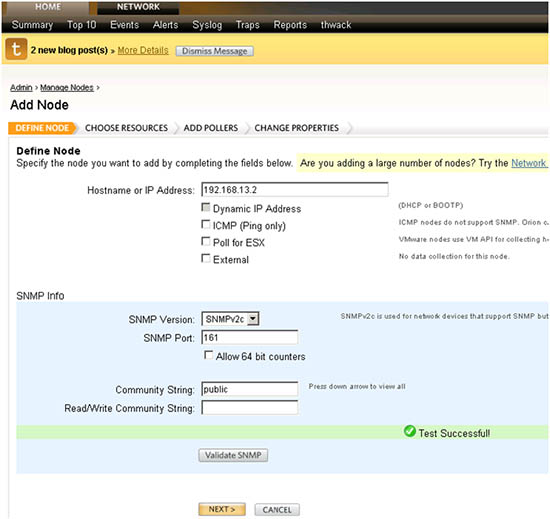Open the Traps menu item

click(x=248, y=25)
